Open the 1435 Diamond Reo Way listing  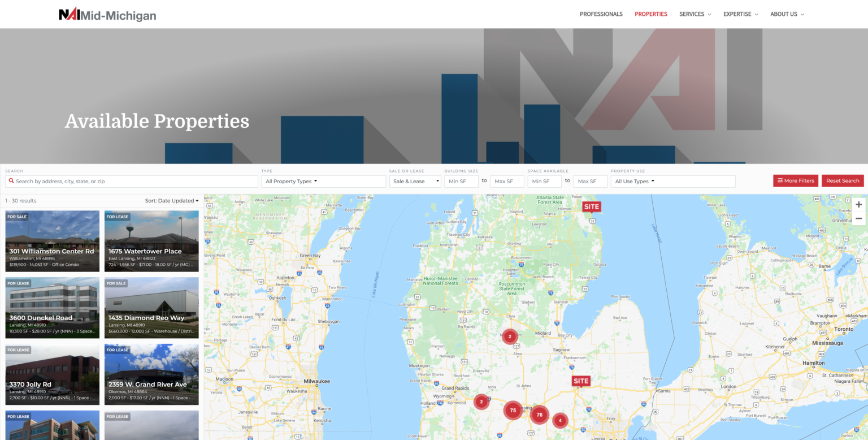(x=151, y=308)
